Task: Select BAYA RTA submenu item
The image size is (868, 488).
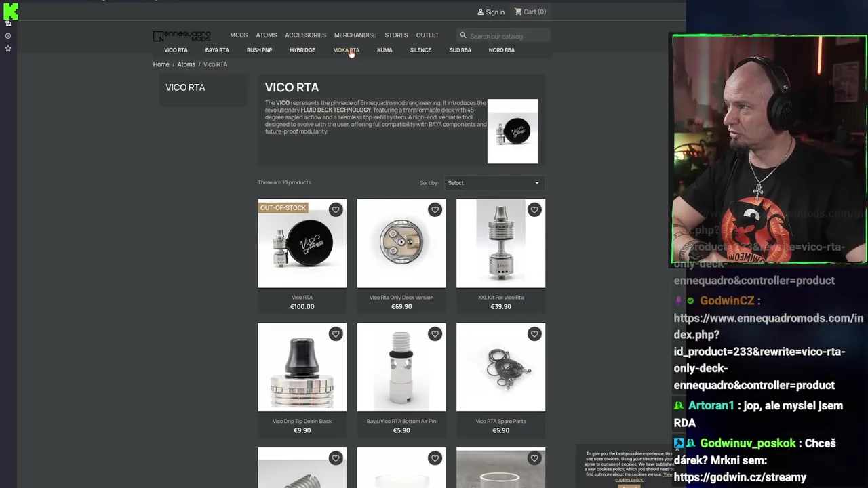Action: coord(217,50)
